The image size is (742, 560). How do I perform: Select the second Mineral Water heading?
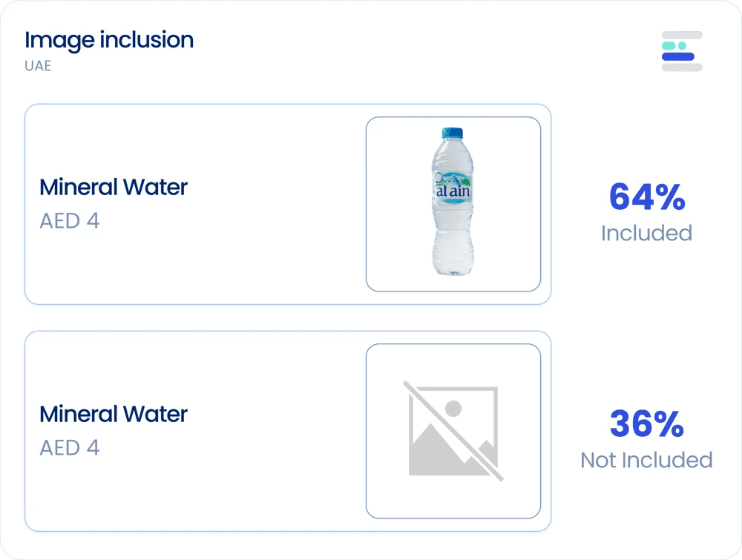click(114, 415)
